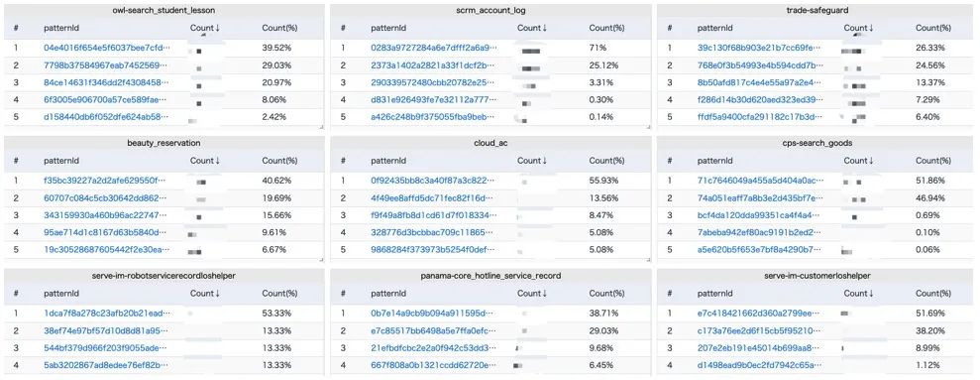Open pattern 04e4016f654e5f6037bee7cfd link
The width and height of the screenshot is (980, 380).
point(107,48)
